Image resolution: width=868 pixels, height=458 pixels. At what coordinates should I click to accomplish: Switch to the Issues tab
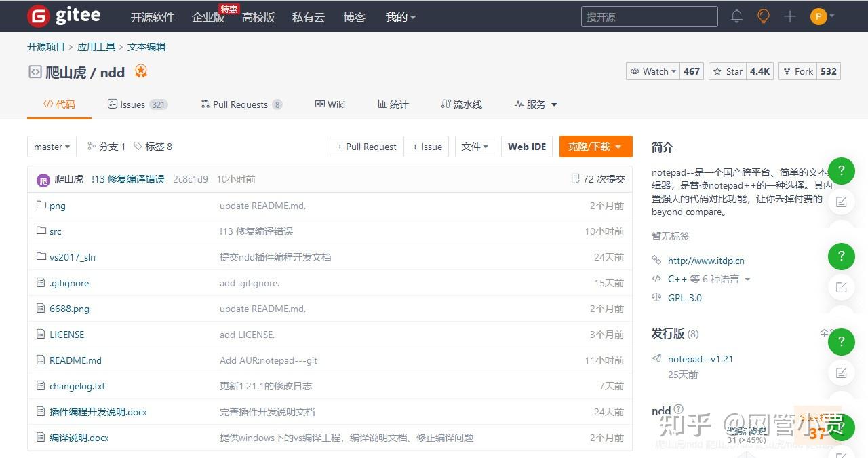click(x=138, y=104)
